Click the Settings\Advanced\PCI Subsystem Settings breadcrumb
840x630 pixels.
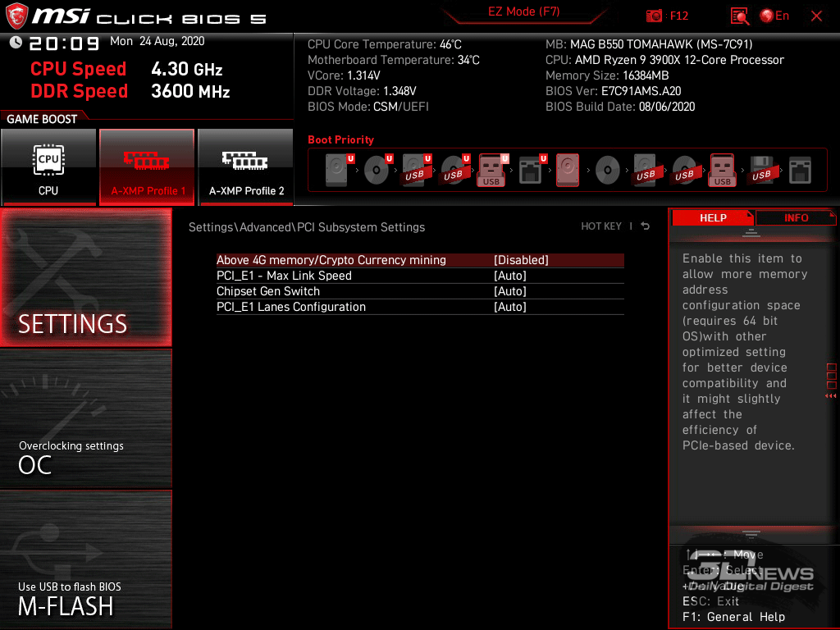307,227
